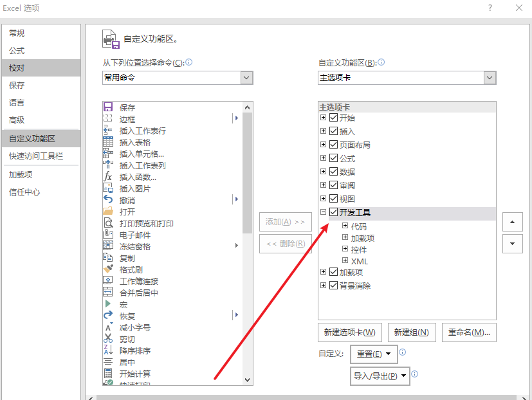Click the fx 插入函数 icon

[108, 176]
